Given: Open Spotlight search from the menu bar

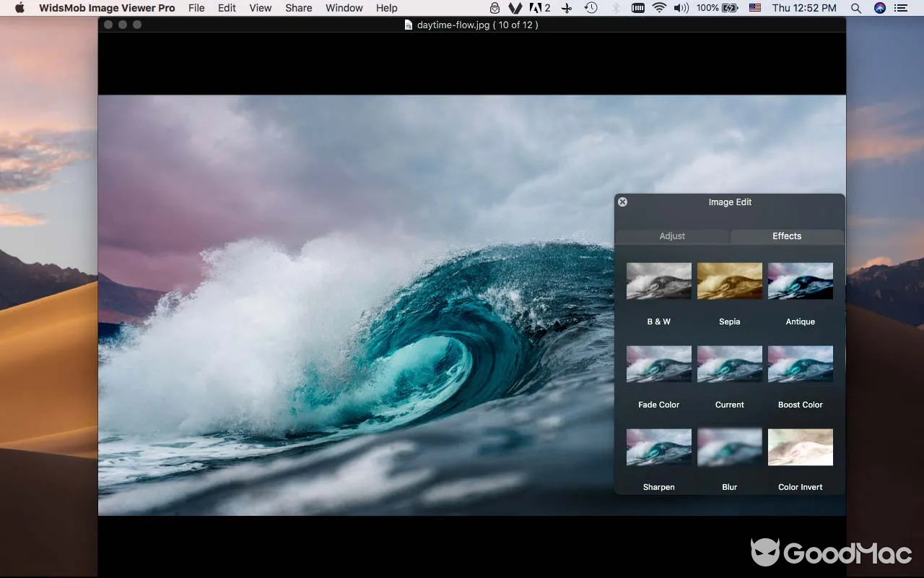Looking at the screenshot, I should tap(855, 8).
